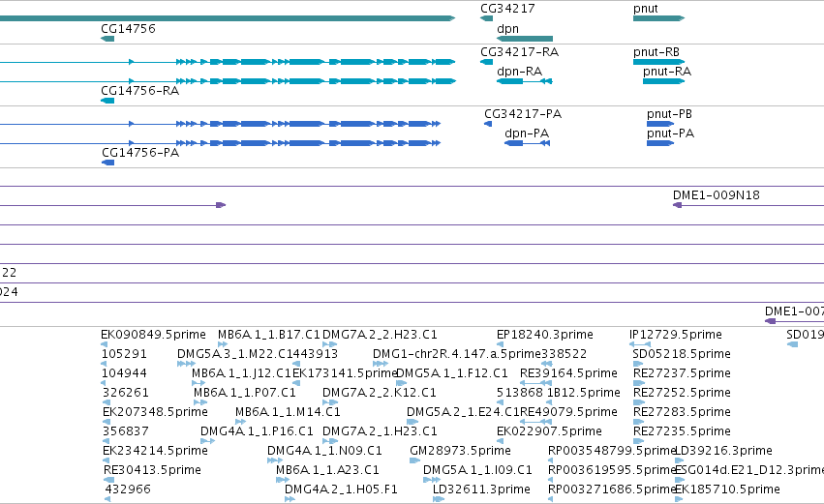Screen dimensions: 824x504
Task: Click the CG34217-PA coding sequence label
Action: (x=523, y=114)
